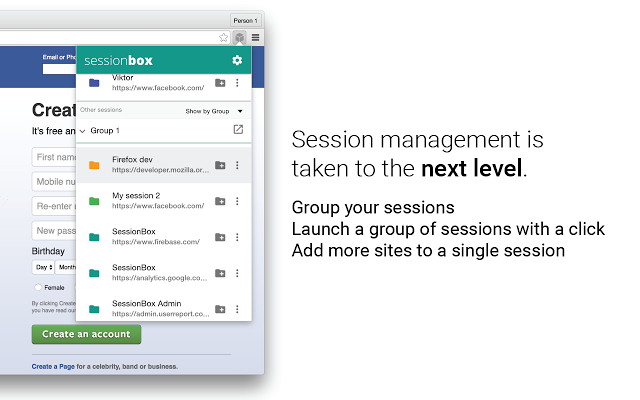Click the First name input field

pyautogui.click(x=56, y=157)
